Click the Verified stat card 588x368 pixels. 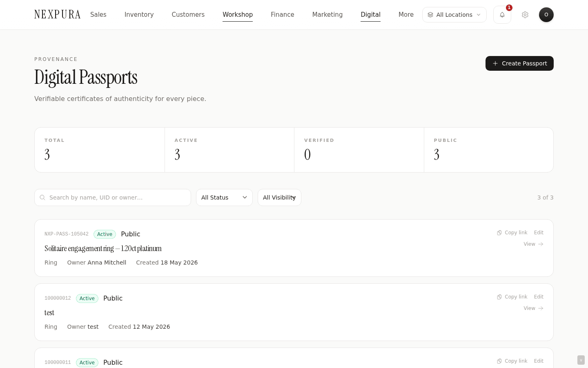pyautogui.click(x=359, y=150)
